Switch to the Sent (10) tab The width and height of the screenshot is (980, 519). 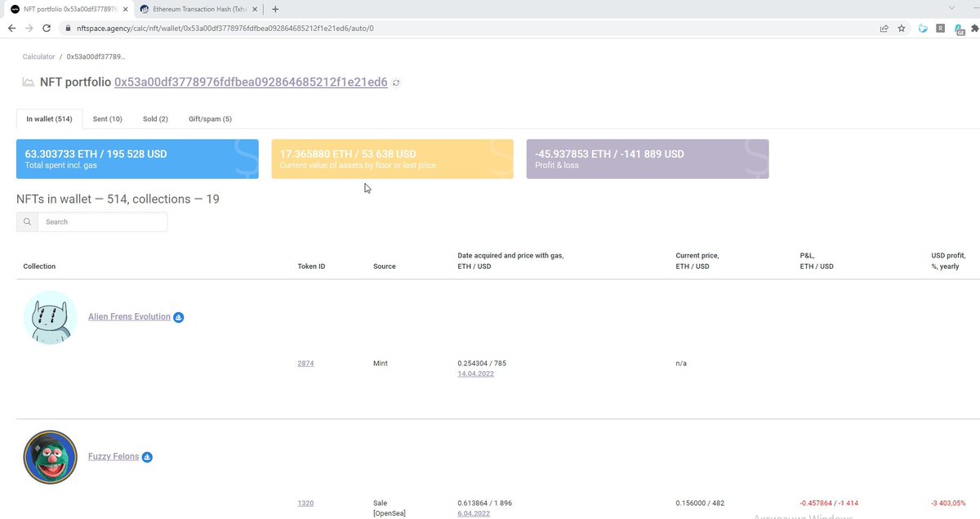107,119
